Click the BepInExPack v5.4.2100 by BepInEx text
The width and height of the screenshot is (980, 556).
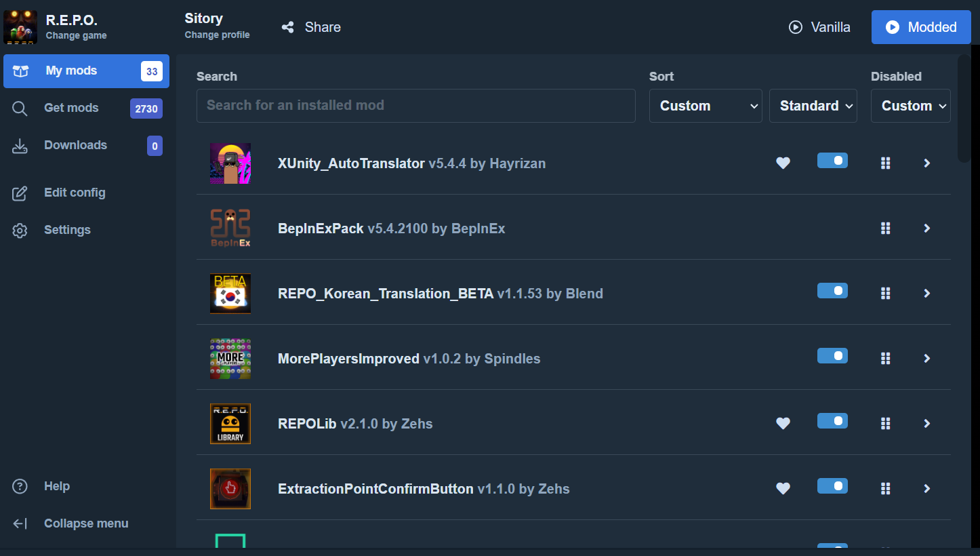tap(392, 229)
